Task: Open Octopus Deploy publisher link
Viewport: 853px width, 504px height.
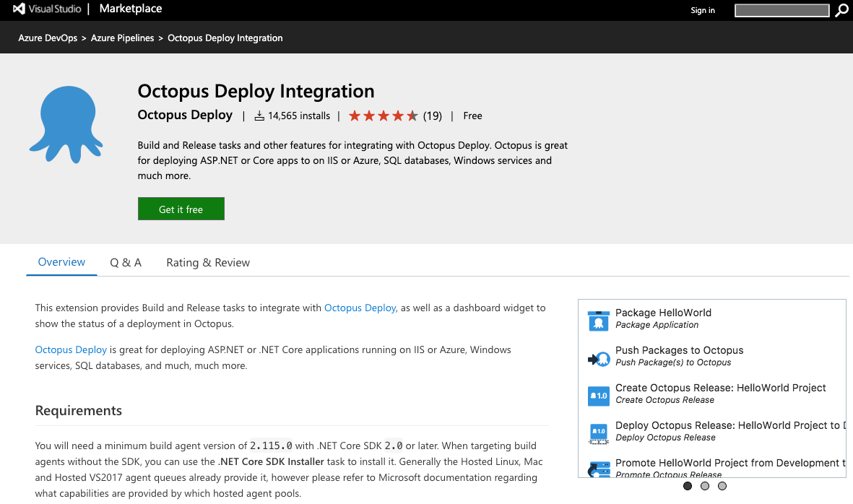Action: point(185,116)
